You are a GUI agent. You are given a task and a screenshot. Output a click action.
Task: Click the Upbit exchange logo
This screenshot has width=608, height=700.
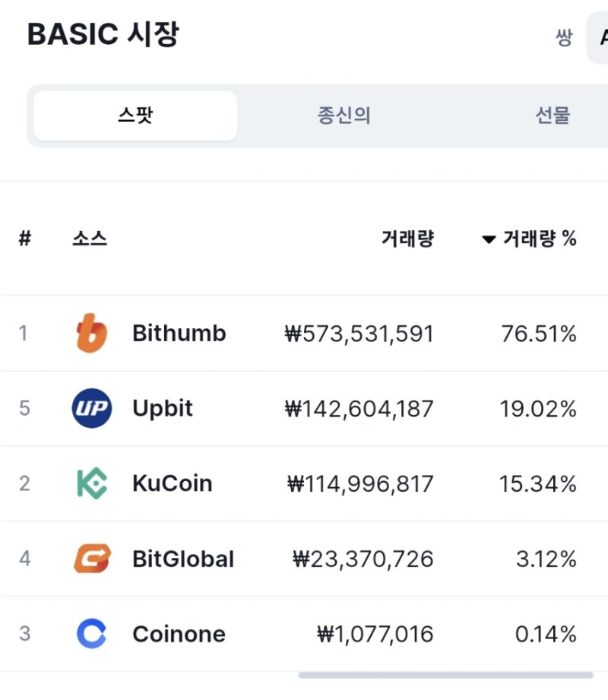coord(91,408)
